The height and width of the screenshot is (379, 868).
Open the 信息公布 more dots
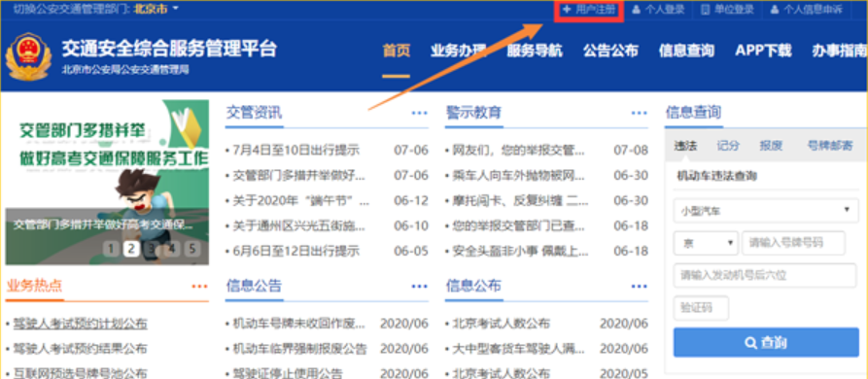[639, 286]
